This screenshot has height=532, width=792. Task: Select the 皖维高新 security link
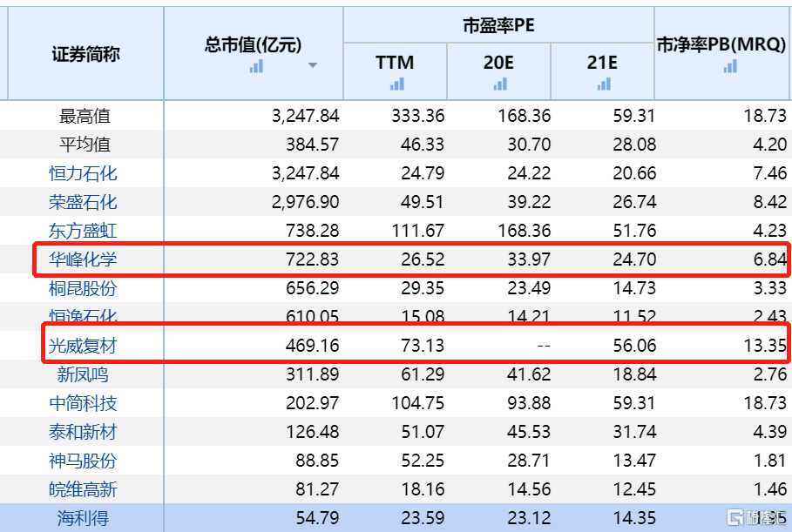(83, 489)
